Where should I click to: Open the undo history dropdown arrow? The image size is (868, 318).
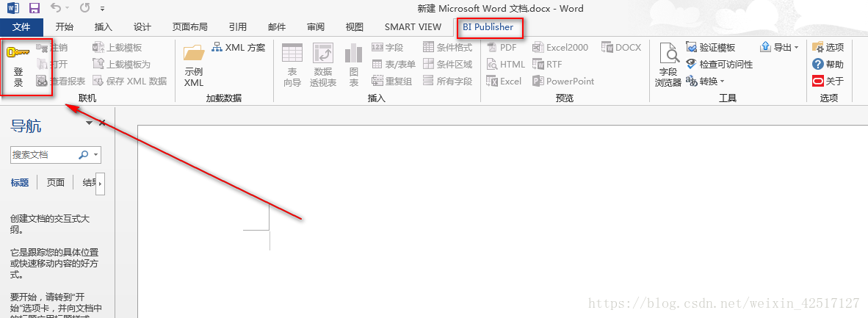(x=67, y=8)
